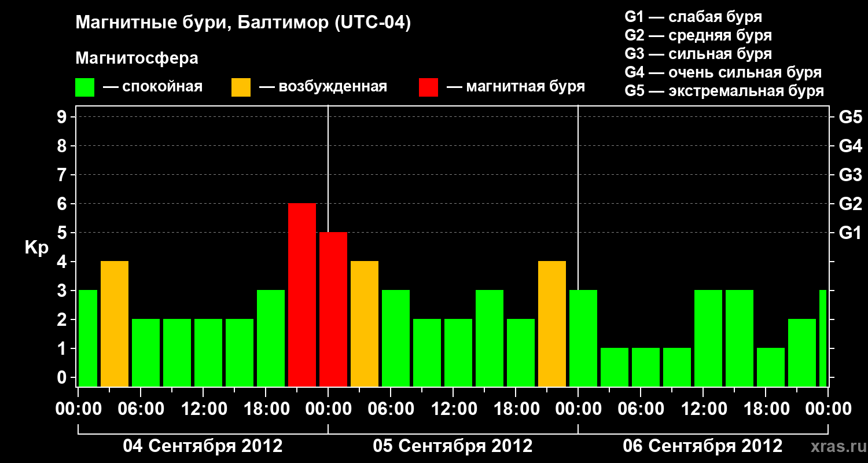This screenshot has width=868, height=463.
Task: Click the Магнитосфера heading
Action: (x=137, y=58)
